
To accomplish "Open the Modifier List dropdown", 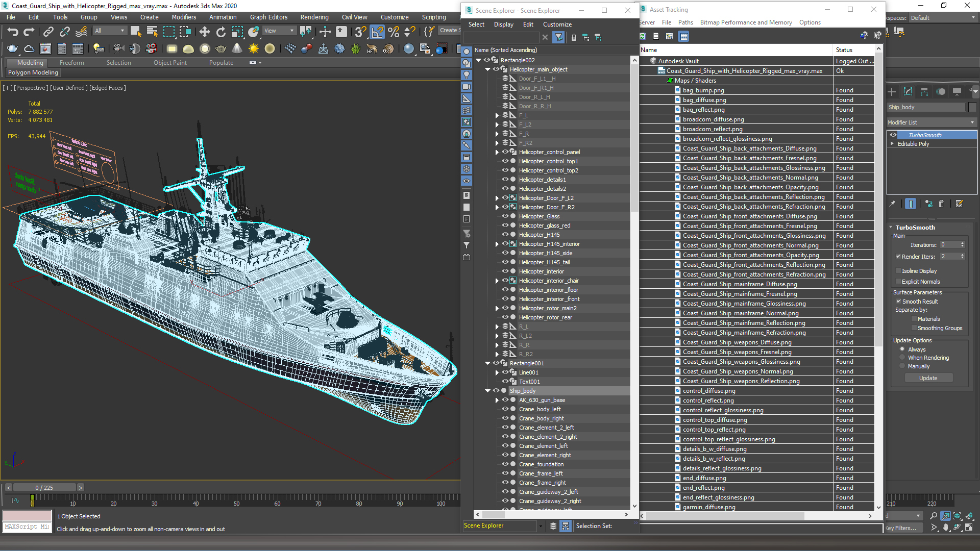I will click(x=932, y=122).
